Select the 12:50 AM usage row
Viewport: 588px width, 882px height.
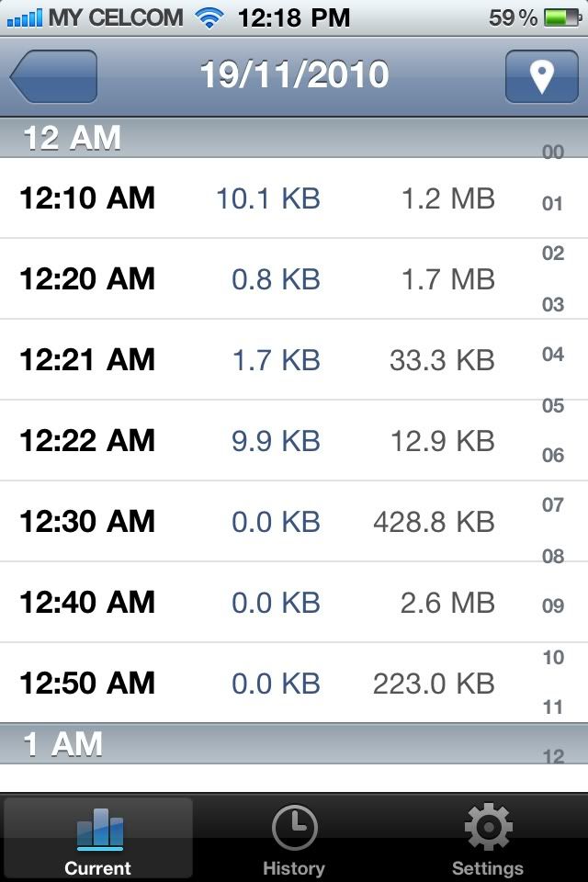tap(266, 683)
